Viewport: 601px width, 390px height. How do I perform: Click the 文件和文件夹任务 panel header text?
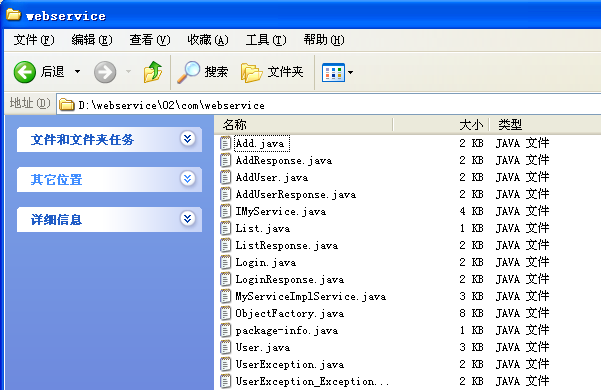82,139
